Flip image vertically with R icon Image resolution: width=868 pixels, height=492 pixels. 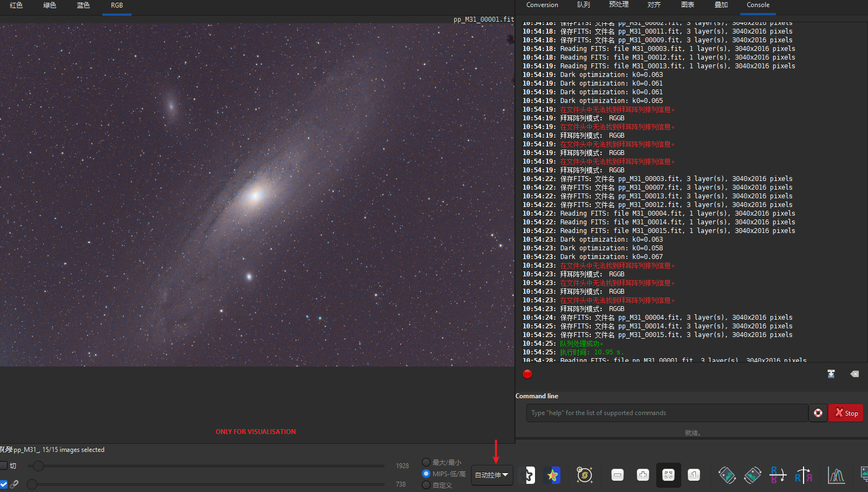pos(778,475)
